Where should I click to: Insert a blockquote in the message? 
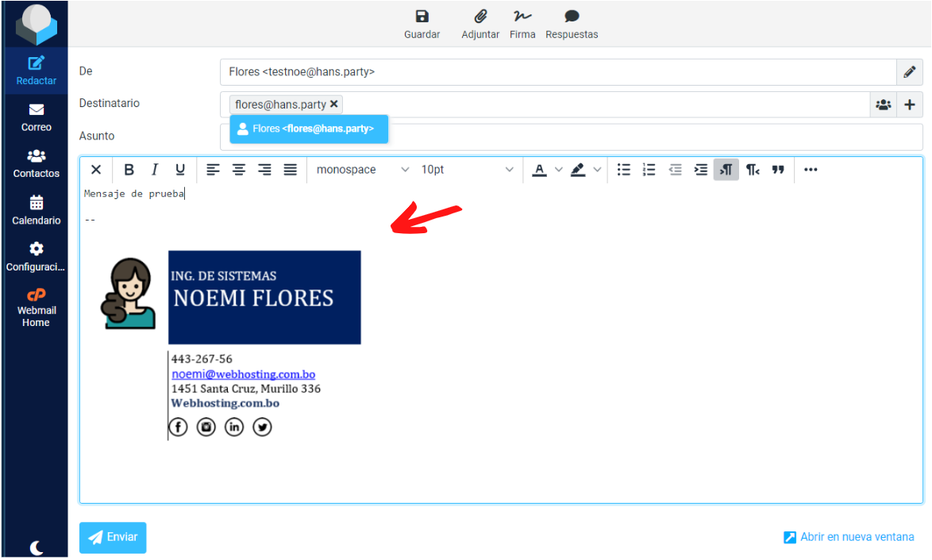coord(778,170)
